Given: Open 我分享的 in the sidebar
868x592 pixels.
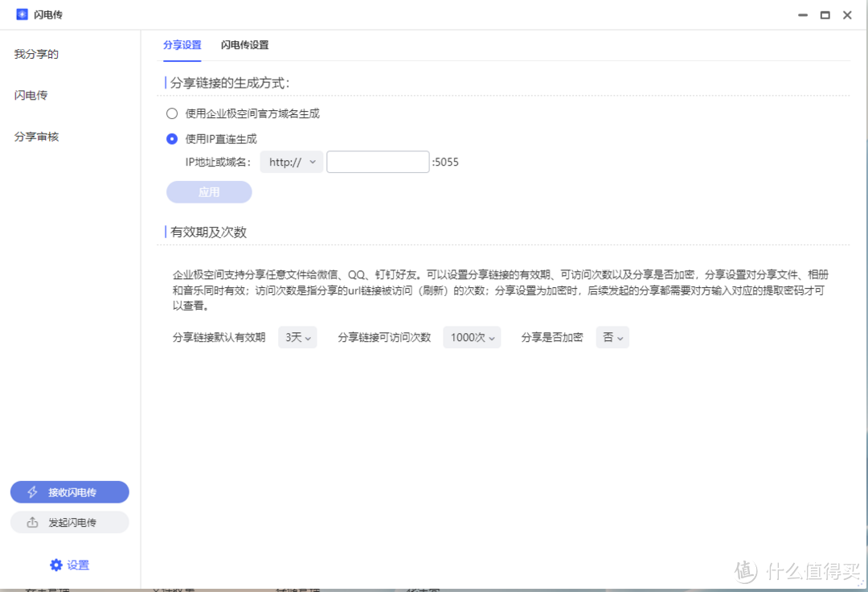Looking at the screenshot, I should [37, 54].
